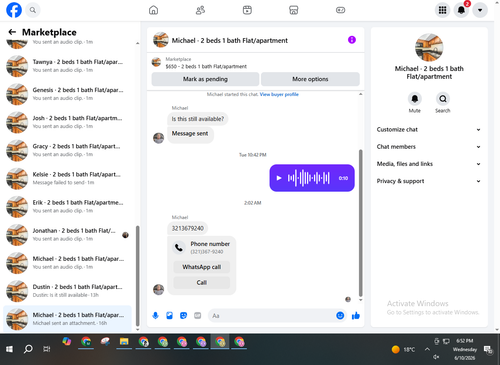Open Erik conversation in list
This screenshot has width=500, height=365.
(x=67, y=206)
